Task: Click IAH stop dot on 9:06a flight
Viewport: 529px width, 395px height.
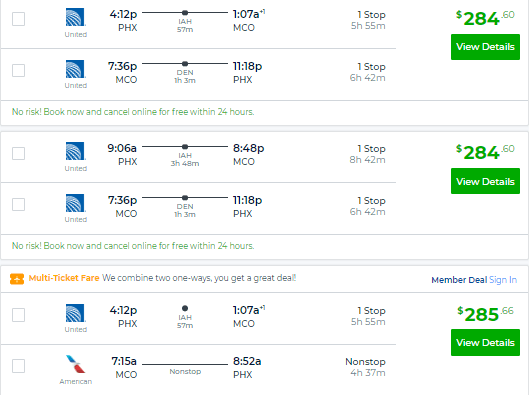Action: (x=185, y=147)
